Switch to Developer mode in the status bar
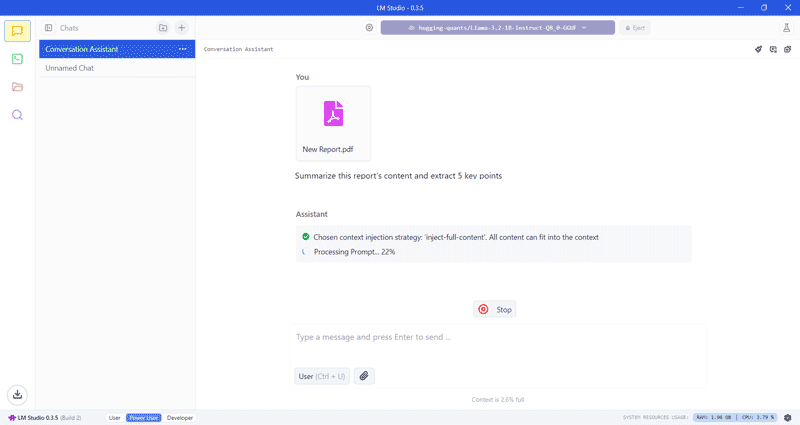This screenshot has height=425, width=800. 180,418
